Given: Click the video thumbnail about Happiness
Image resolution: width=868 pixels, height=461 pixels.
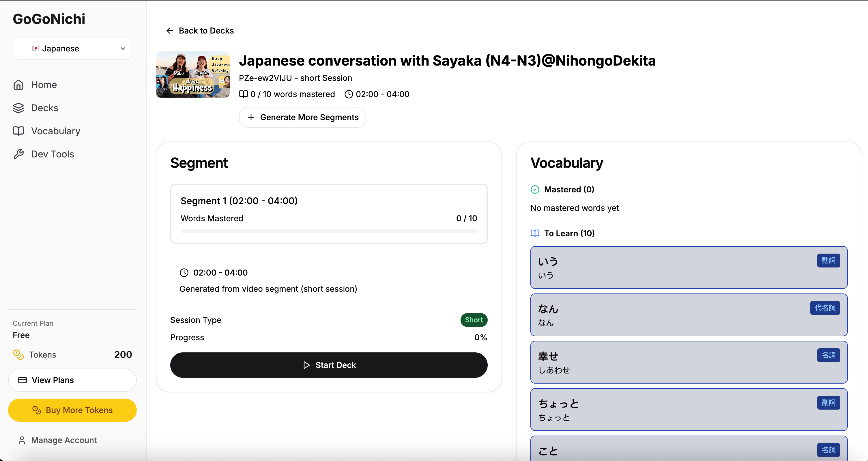Looking at the screenshot, I should pos(193,75).
